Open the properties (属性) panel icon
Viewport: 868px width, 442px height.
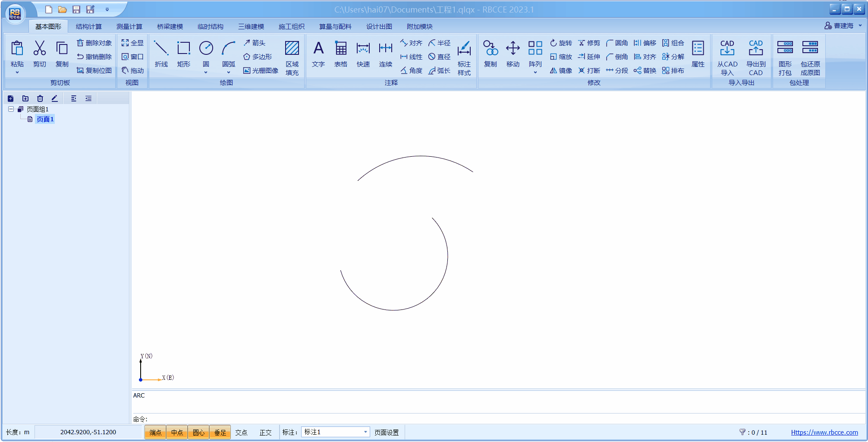[x=698, y=54]
